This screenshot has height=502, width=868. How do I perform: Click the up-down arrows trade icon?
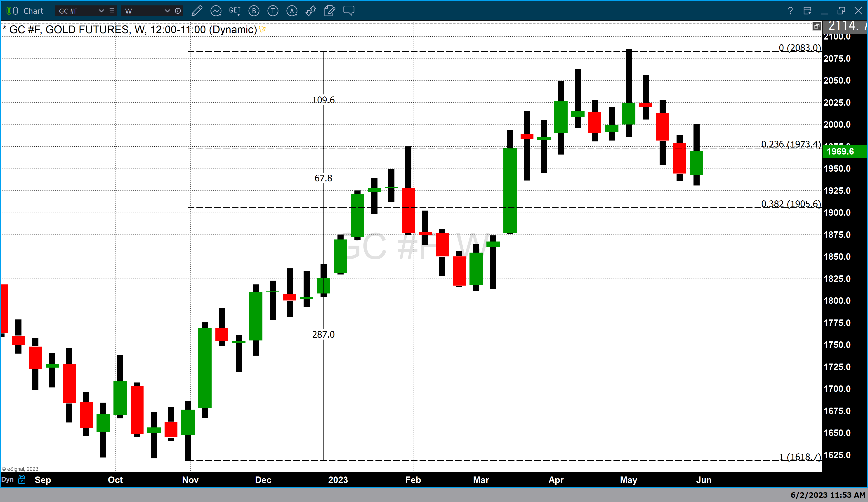[x=311, y=11]
